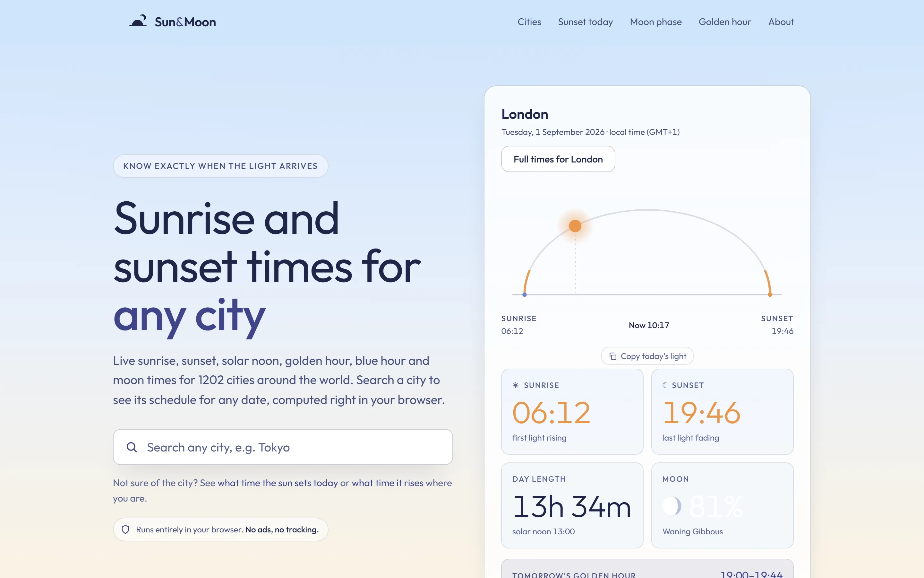Image resolution: width=924 pixels, height=578 pixels.
Task: Click the orange sunset dot on the horizon line
Action: tap(770, 294)
